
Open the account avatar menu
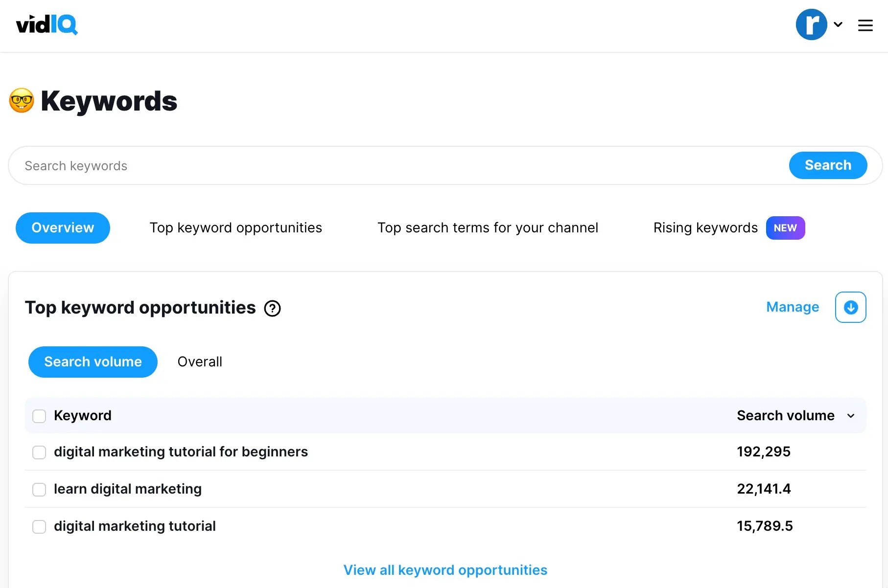(x=811, y=24)
